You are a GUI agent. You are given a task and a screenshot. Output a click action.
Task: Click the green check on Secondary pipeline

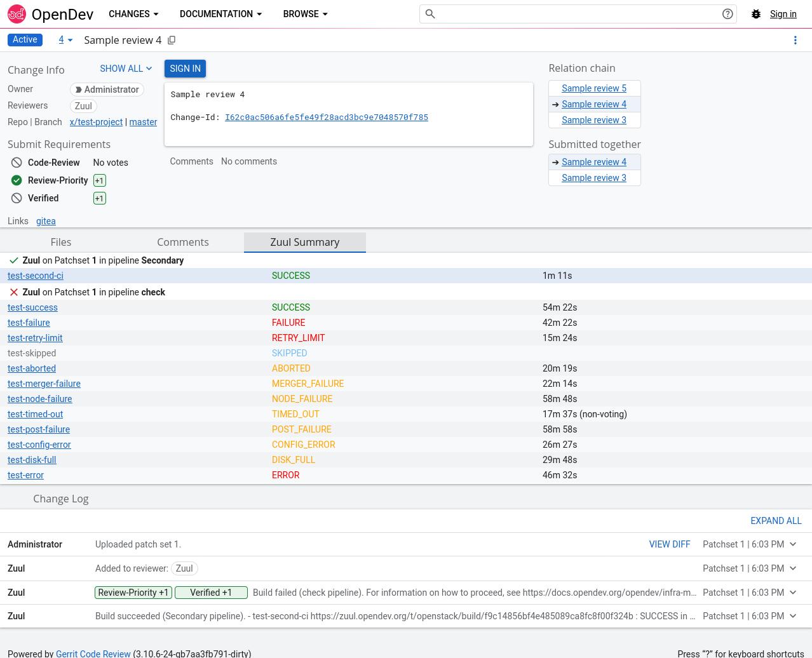(x=14, y=260)
